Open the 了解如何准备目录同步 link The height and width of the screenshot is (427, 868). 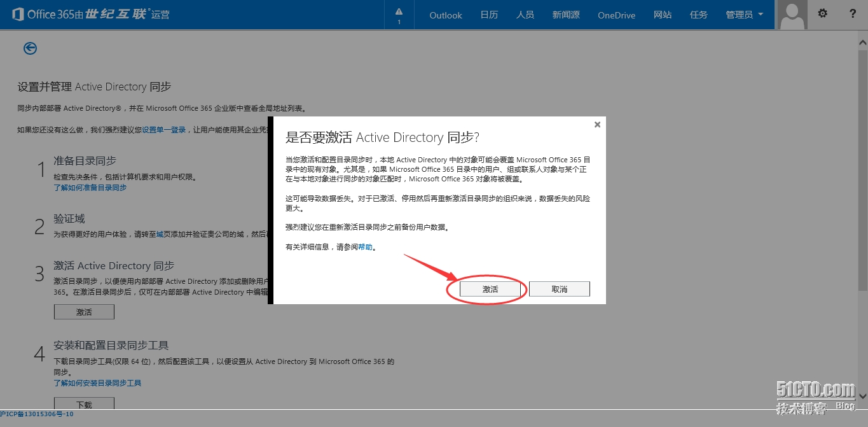tap(90, 188)
